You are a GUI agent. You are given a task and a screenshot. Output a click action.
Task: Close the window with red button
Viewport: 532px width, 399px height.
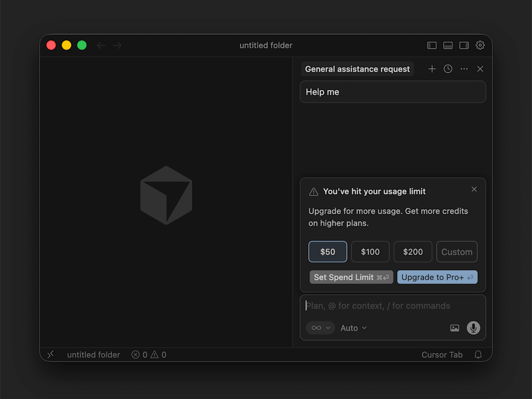point(51,45)
